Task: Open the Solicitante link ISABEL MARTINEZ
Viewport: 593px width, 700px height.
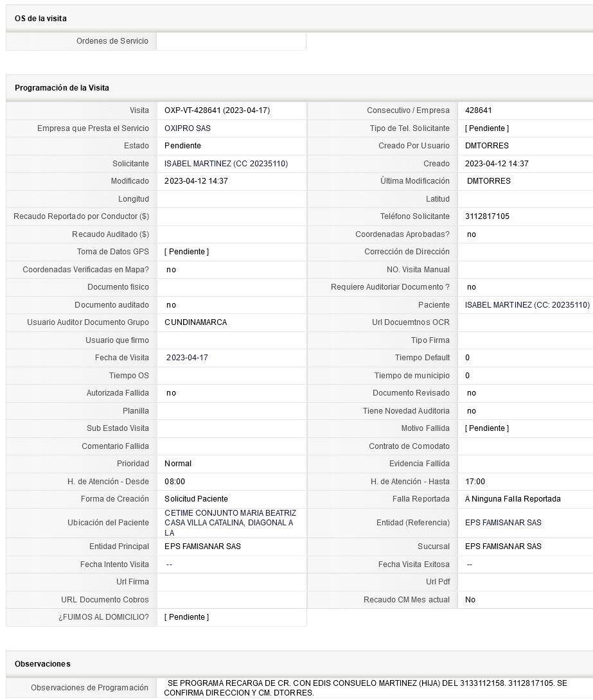Action: (x=226, y=164)
